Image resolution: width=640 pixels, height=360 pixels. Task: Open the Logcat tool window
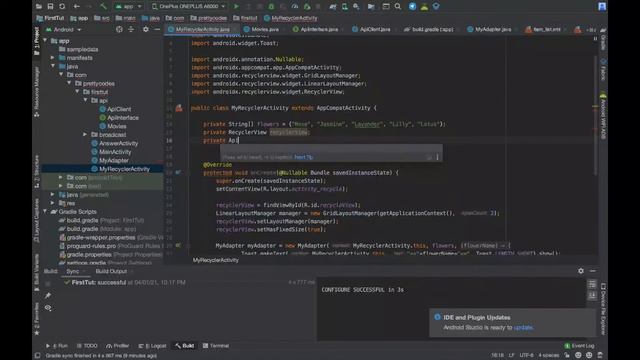(x=152, y=346)
